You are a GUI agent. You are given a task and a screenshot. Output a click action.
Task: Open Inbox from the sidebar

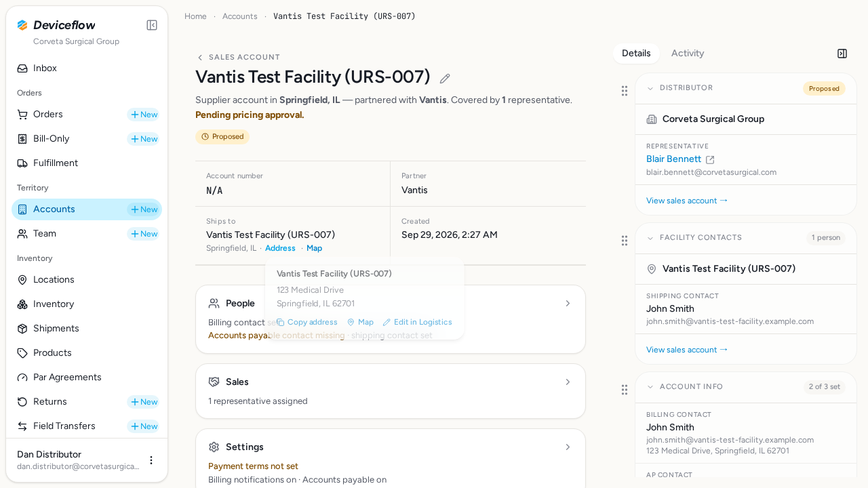click(x=87, y=68)
